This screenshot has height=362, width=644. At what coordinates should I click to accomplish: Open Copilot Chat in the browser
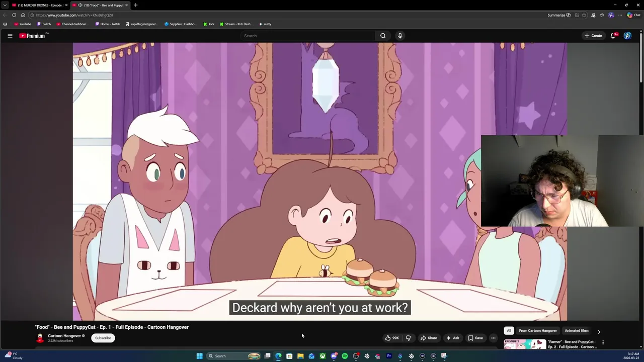click(x=633, y=15)
